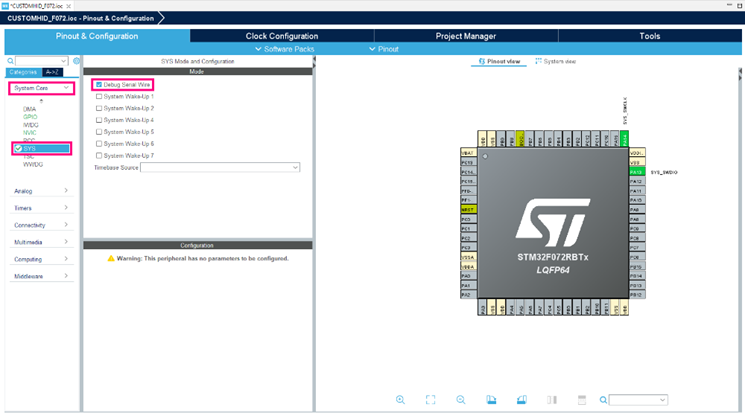Expand the Computing category

click(x=41, y=259)
